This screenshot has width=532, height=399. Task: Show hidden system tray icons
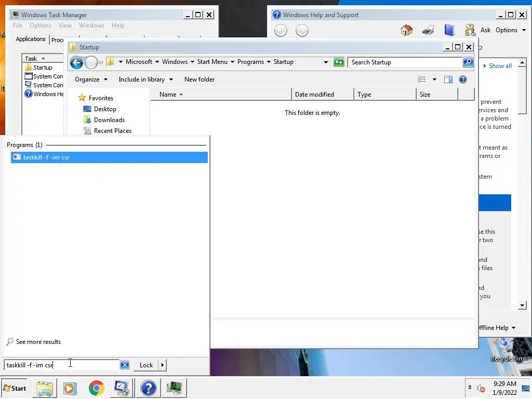pyautogui.click(x=470, y=387)
